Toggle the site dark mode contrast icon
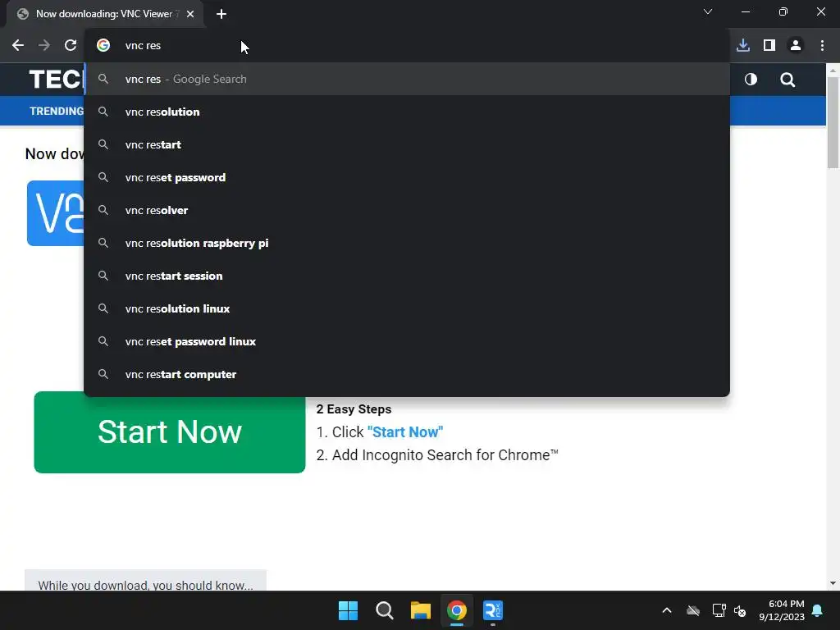This screenshot has width=840, height=630. click(751, 80)
